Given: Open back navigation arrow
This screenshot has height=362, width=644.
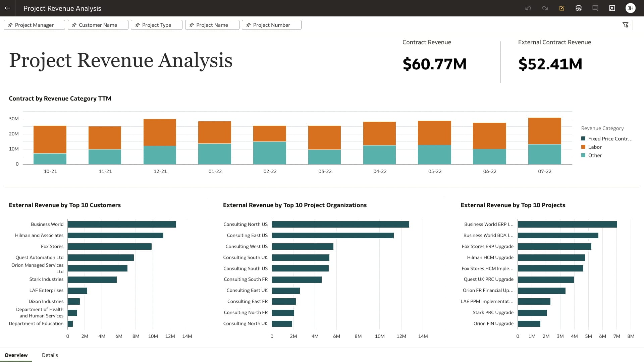Looking at the screenshot, I should coord(7,8).
